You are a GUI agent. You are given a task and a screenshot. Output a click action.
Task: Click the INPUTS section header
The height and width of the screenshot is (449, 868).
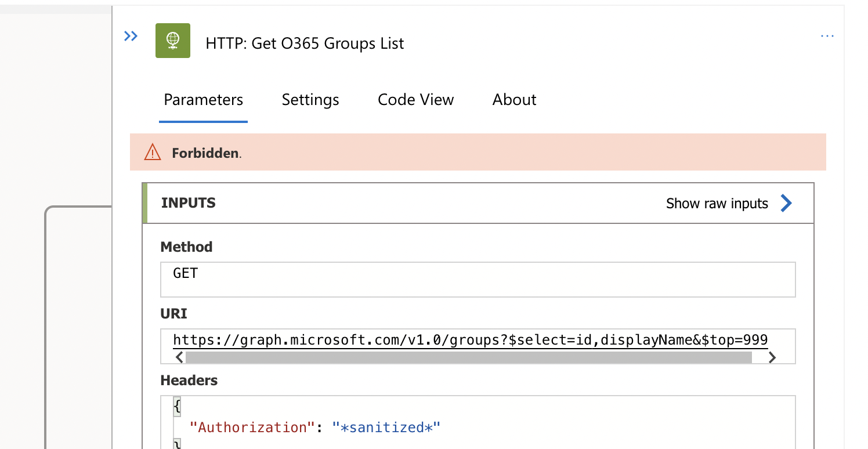[x=478, y=203]
